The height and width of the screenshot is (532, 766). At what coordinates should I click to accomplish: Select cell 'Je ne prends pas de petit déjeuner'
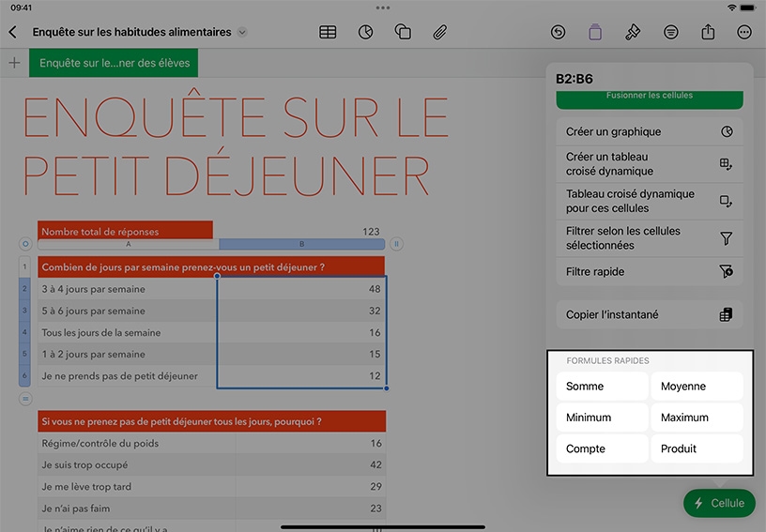(x=127, y=376)
